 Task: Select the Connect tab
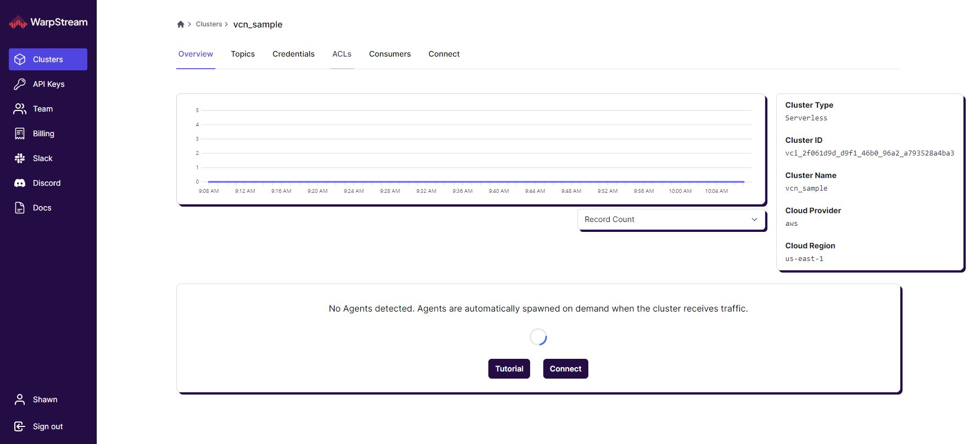click(x=444, y=54)
